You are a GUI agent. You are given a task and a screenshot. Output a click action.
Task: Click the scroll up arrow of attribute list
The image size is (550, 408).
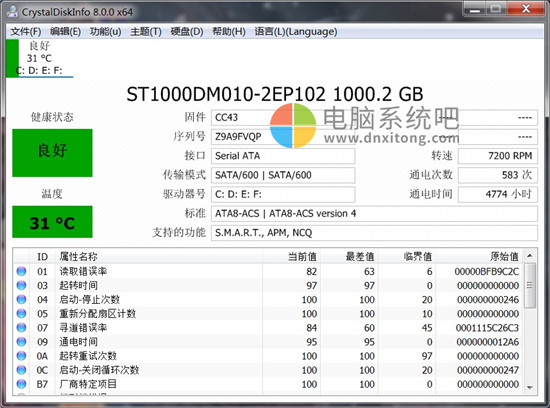(x=530, y=256)
